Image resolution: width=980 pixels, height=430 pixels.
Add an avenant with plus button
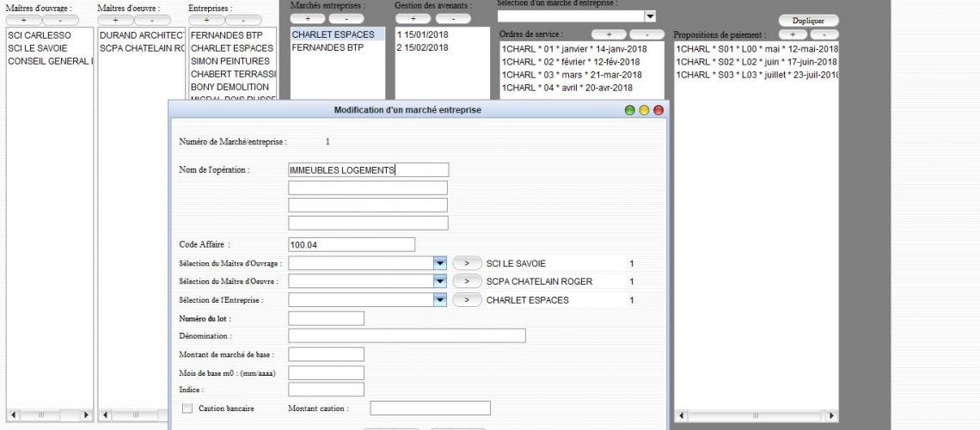click(x=413, y=19)
